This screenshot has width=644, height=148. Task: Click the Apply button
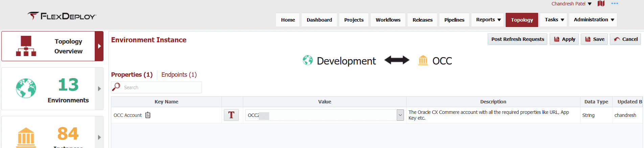564,39
